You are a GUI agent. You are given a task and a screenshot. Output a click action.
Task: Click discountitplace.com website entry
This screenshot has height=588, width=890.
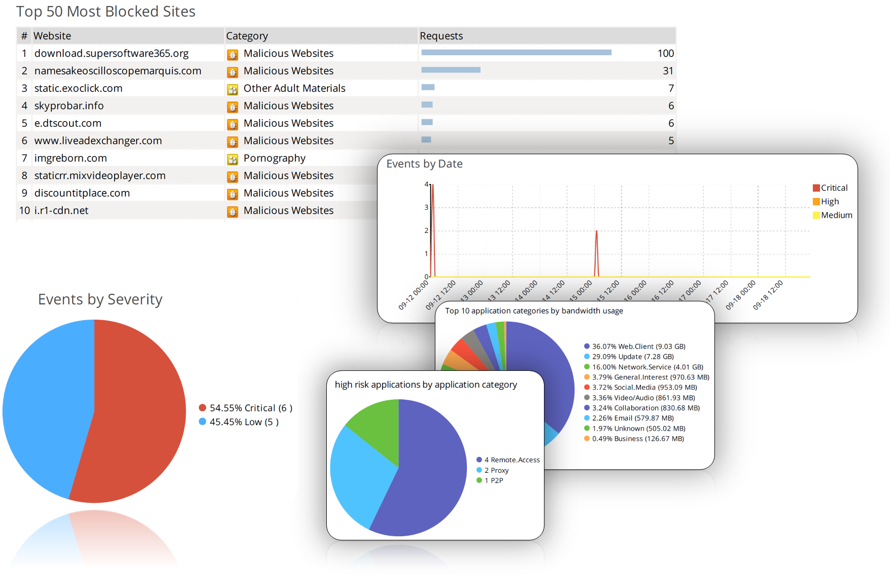click(x=82, y=193)
